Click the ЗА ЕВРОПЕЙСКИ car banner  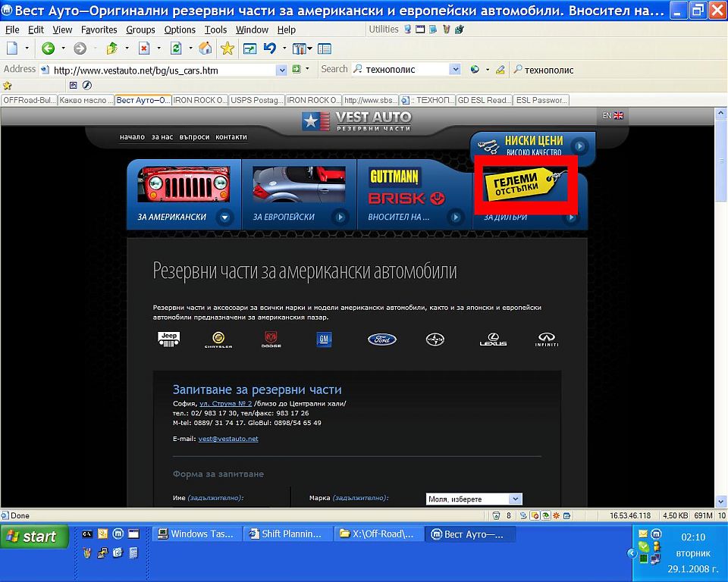click(x=300, y=195)
